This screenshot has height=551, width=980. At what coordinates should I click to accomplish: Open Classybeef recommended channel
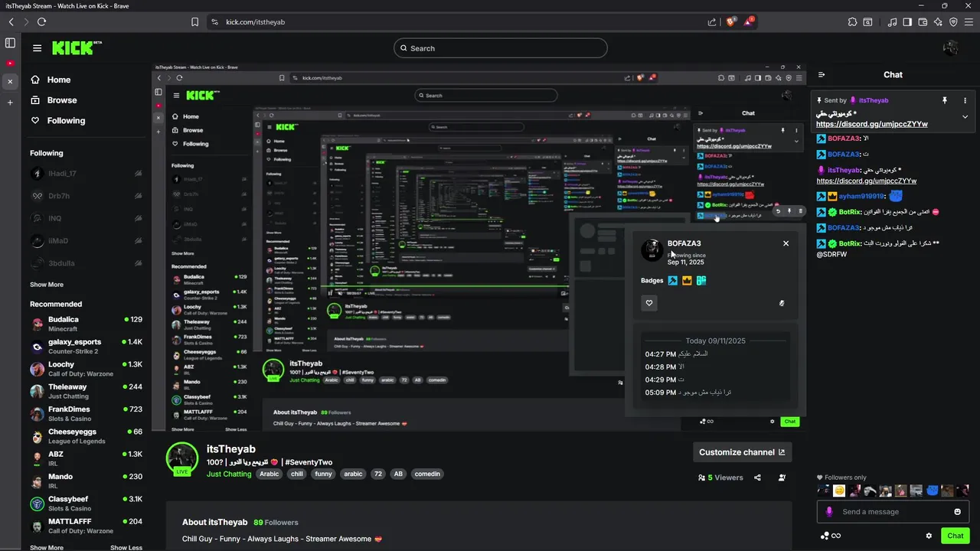pyautogui.click(x=87, y=504)
